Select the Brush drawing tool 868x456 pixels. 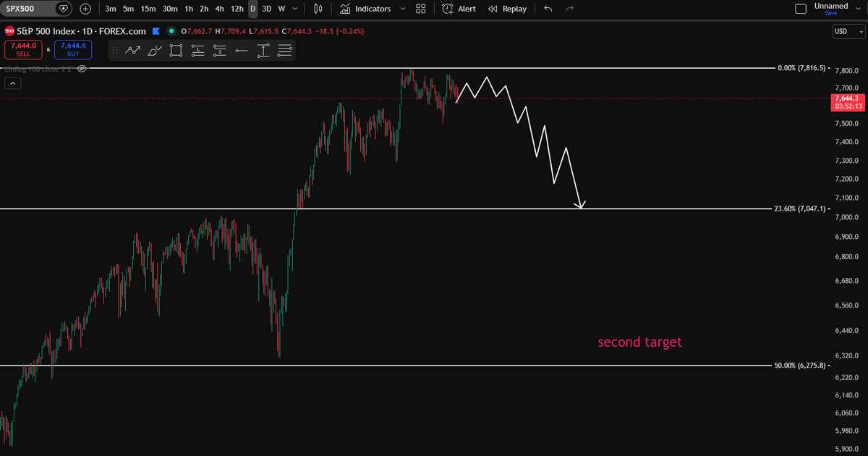(x=154, y=50)
